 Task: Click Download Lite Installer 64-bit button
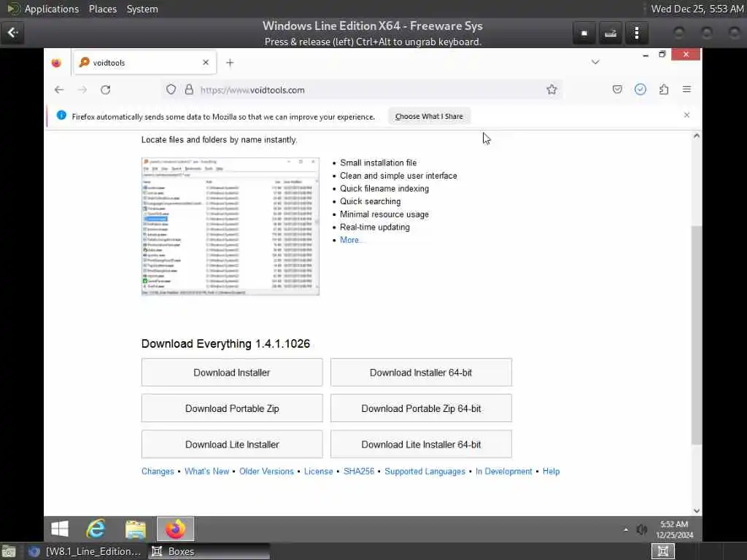pyautogui.click(x=421, y=444)
